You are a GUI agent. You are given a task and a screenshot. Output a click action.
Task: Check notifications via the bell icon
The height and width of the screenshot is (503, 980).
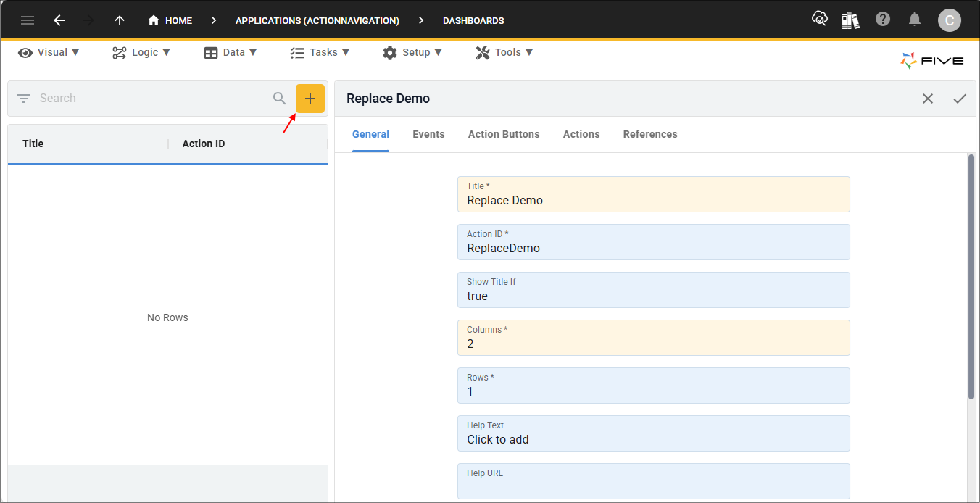pos(915,20)
